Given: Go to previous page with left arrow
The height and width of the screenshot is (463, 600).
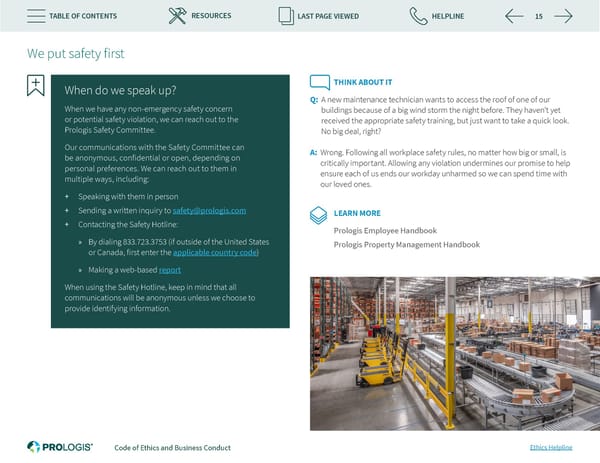Looking at the screenshot, I should pos(514,16).
